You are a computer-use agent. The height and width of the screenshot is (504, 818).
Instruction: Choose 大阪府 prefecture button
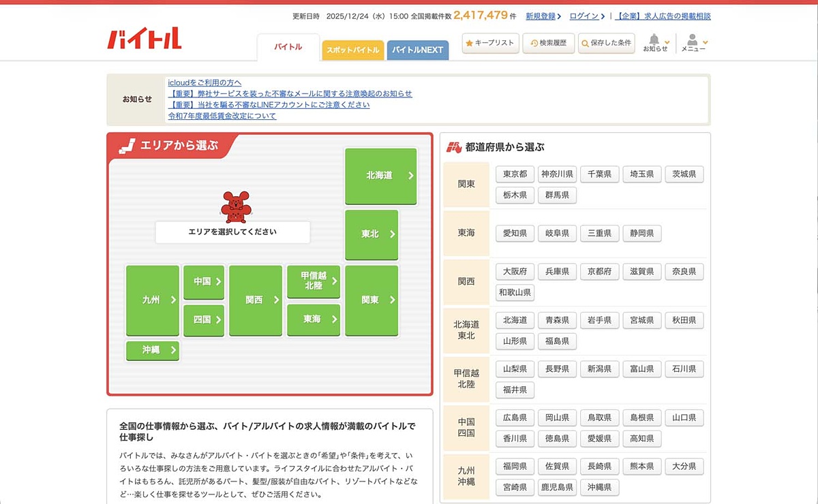515,272
